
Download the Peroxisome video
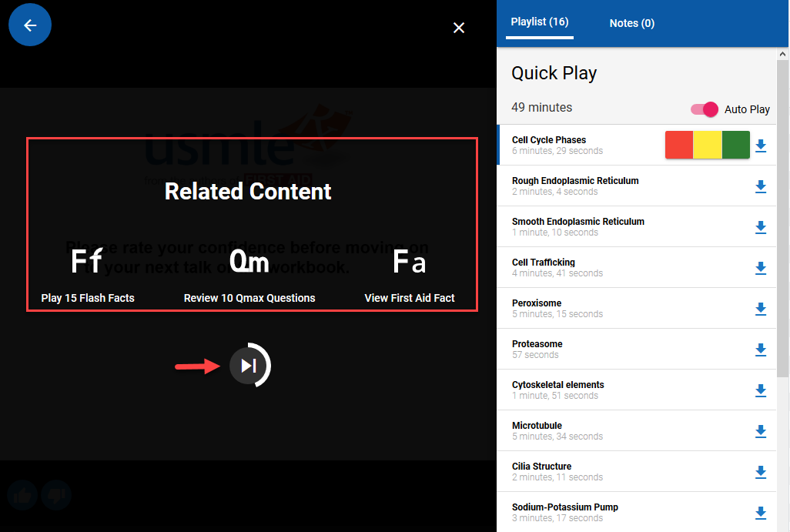pos(761,309)
